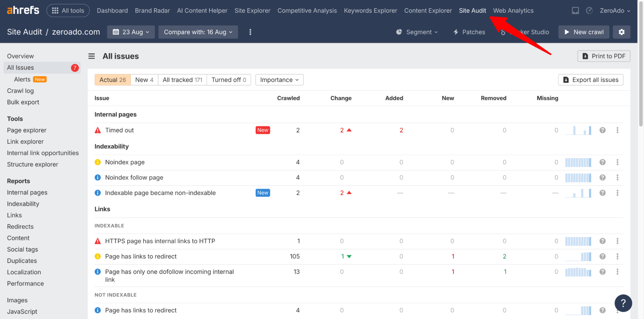Open Internal link opportunities

pos(43,153)
